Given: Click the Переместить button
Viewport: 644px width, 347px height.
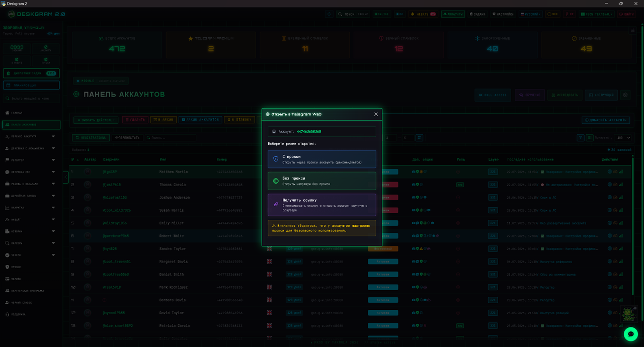Looking at the screenshot, I should pyautogui.click(x=127, y=137).
